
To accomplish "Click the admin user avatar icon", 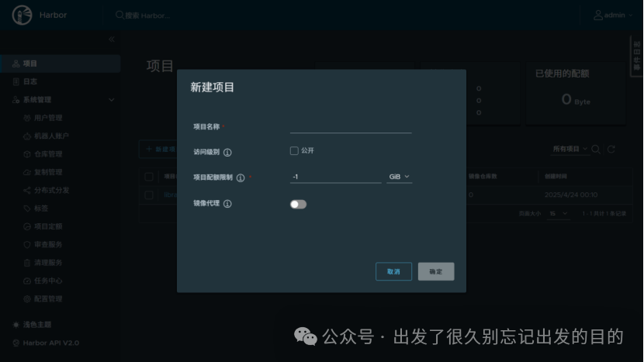I will click(598, 16).
